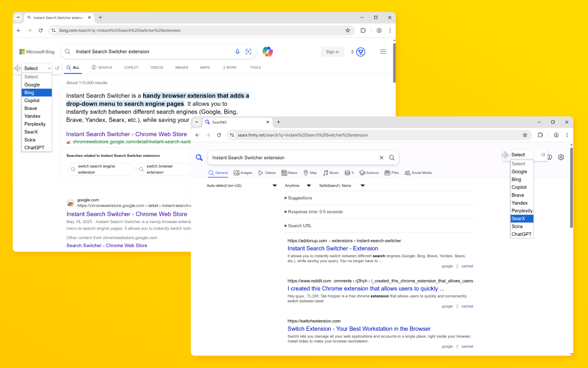This screenshot has width=588, height=368.
Task: Open the Auto-detect (en-US) language dropdown
Action: [242, 185]
